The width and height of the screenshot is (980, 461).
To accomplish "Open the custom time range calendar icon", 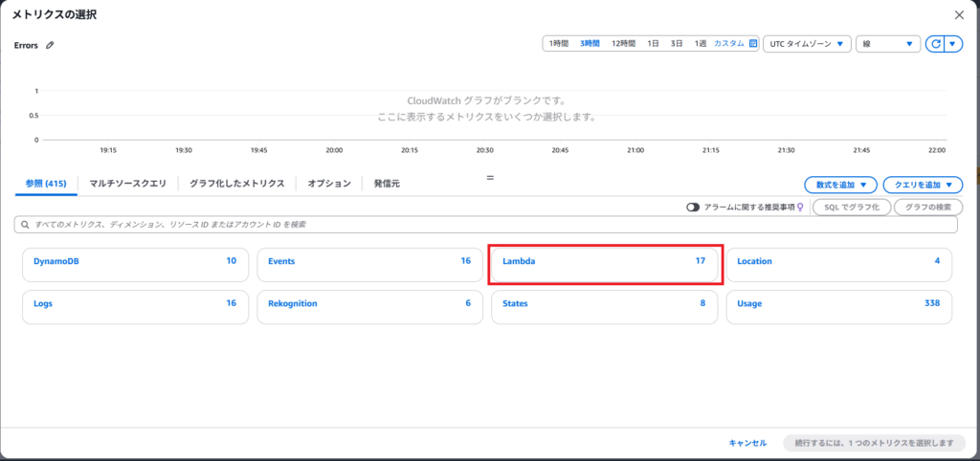I will click(x=753, y=44).
